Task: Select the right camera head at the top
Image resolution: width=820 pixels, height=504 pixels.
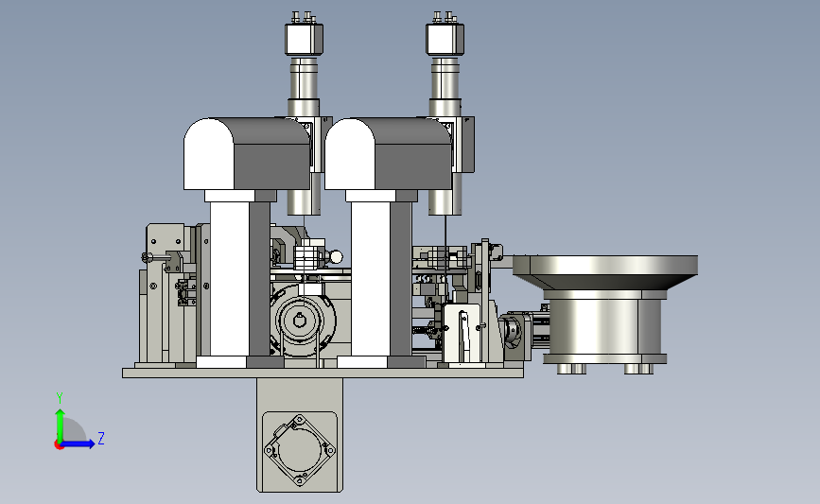Action: pos(445,39)
